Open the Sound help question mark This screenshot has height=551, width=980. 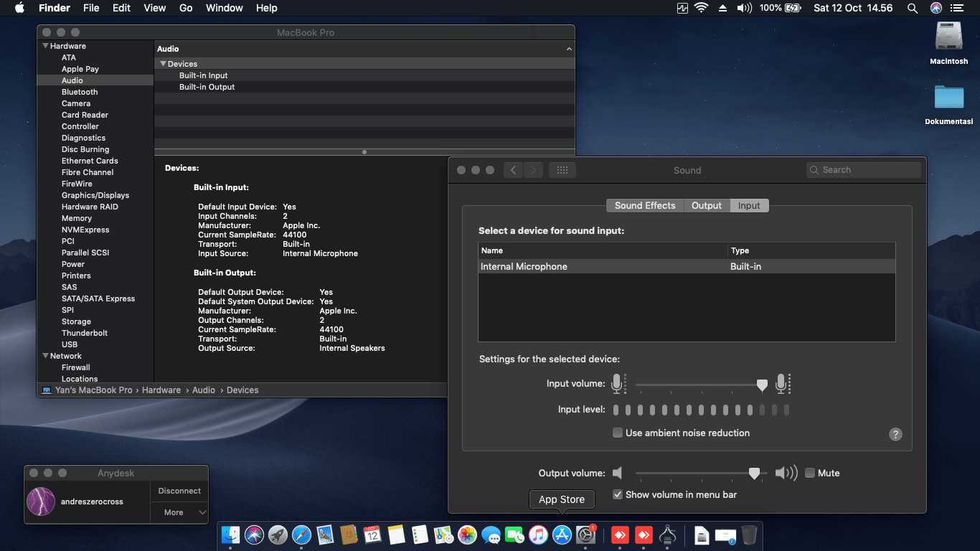click(895, 434)
